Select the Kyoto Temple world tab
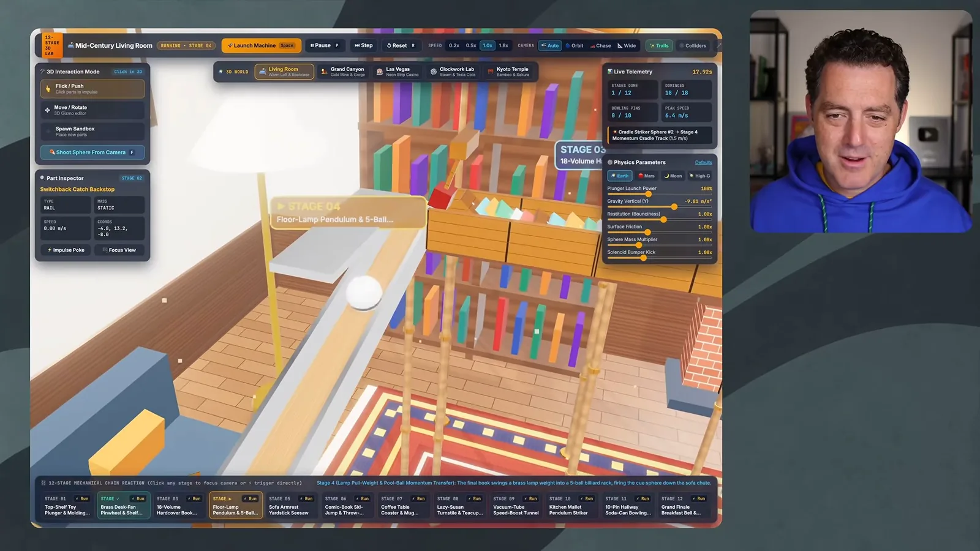Image resolution: width=980 pixels, height=551 pixels. (508, 72)
